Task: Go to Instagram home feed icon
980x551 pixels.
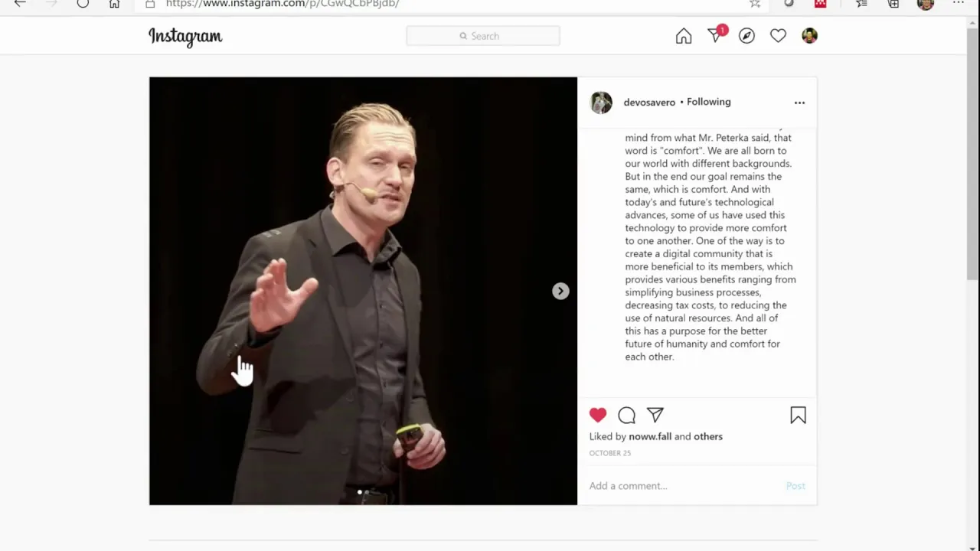Action: (x=684, y=36)
